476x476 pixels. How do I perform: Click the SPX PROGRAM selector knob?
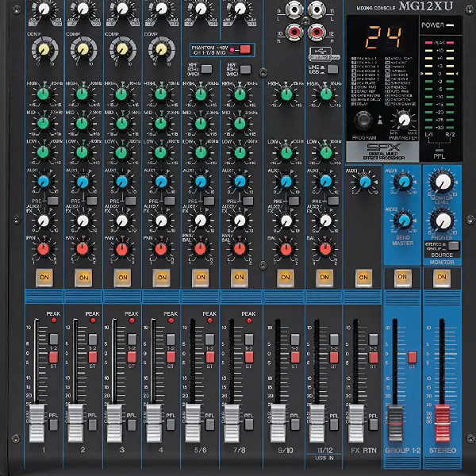click(363, 120)
